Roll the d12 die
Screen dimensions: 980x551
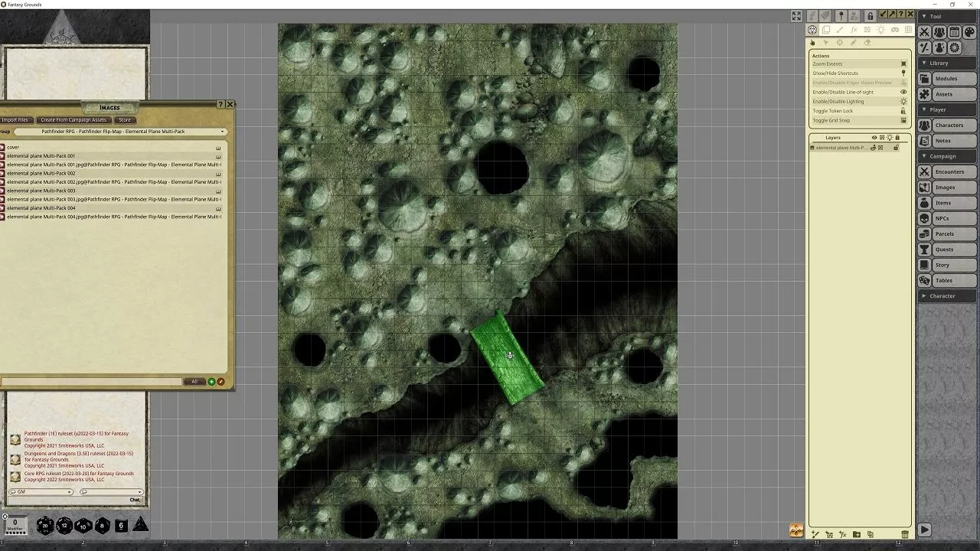tap(64, 526)
